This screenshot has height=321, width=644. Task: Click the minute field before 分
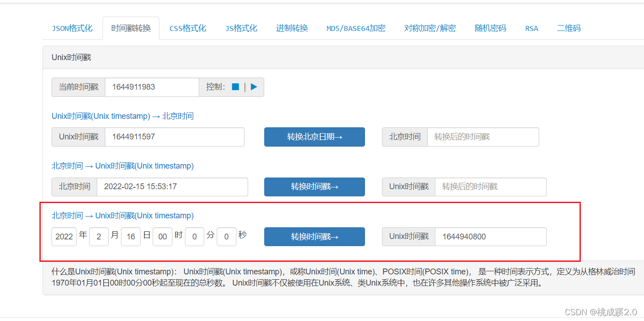[194, 236]
